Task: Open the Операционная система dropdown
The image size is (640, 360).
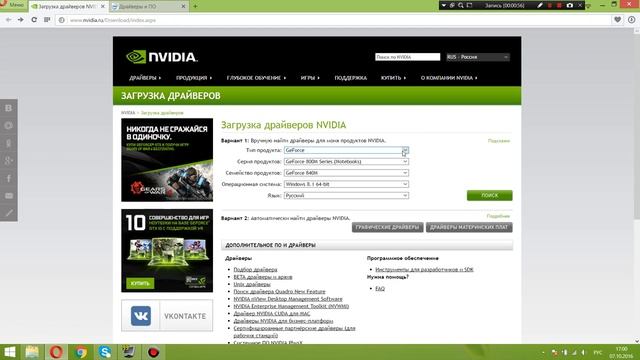Action: coord(346,184)
